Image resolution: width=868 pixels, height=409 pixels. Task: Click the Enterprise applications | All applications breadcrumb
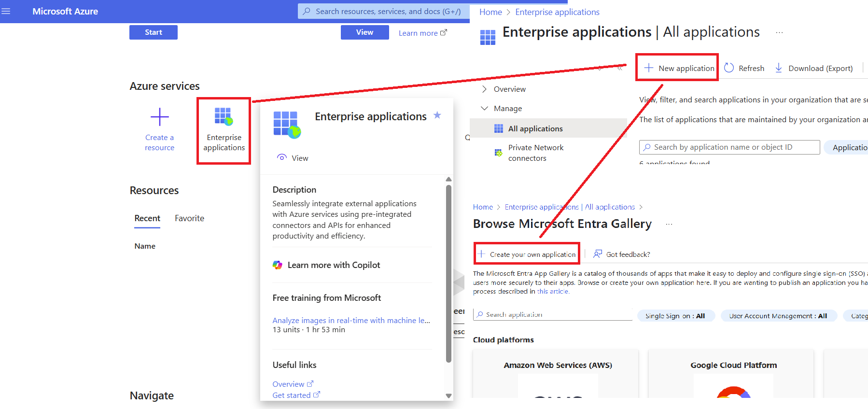click(570, 207)
